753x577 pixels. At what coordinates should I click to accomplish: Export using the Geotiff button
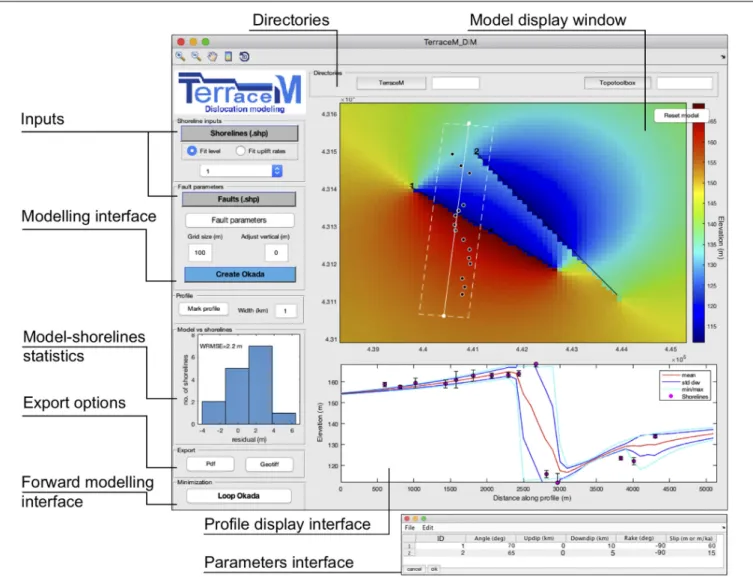tap(269, 464)
